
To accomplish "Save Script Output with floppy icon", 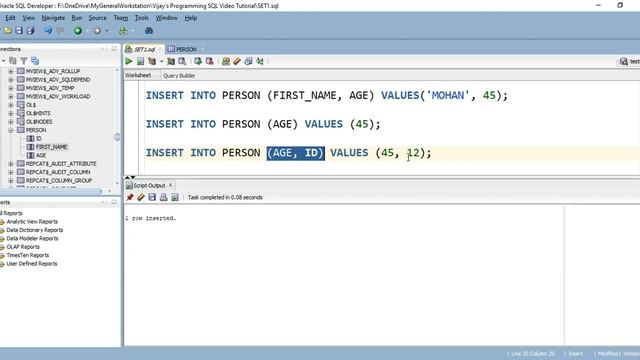I will click(152, 197).
